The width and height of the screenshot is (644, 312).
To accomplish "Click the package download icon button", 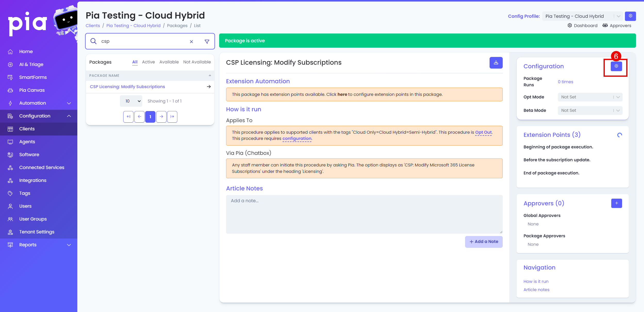I will point(496,63).
